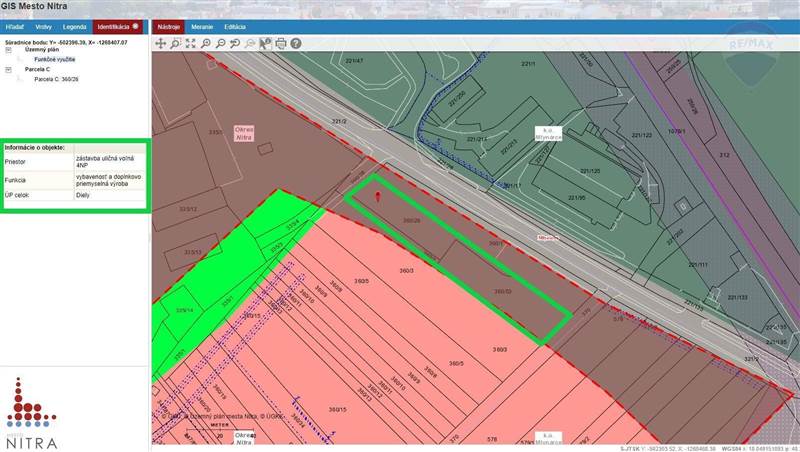Click parcel 360/15 label near the map's bottom edge
Image resolution: width=800 pixels, height=452 pixels.
337,410
